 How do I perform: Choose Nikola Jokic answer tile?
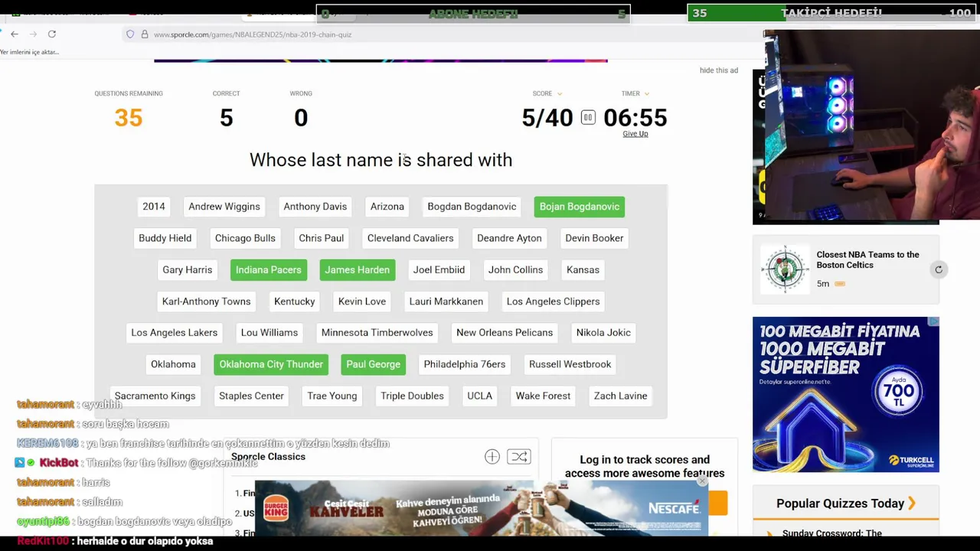click(603, 333)
